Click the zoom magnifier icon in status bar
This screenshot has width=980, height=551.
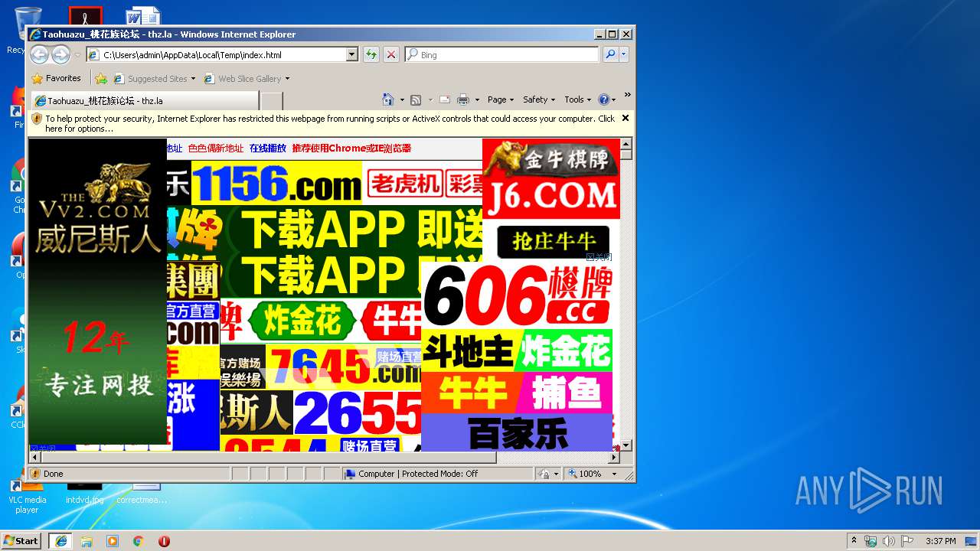572,474
